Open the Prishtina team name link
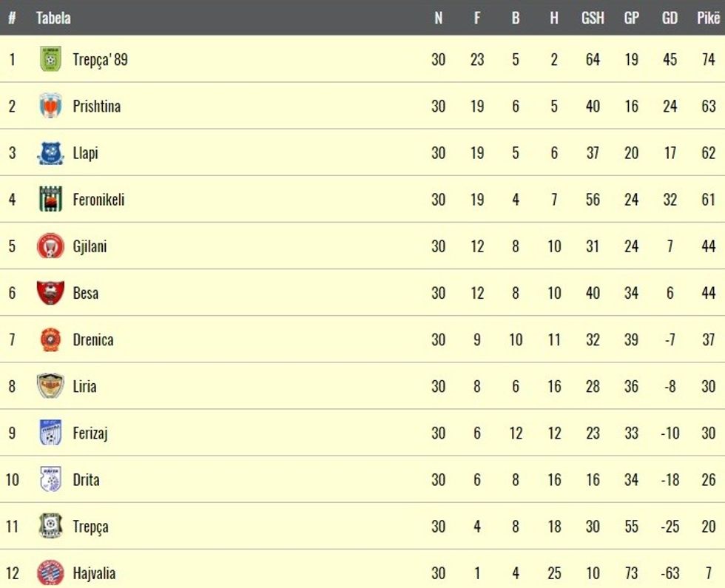 pos(96,106)
